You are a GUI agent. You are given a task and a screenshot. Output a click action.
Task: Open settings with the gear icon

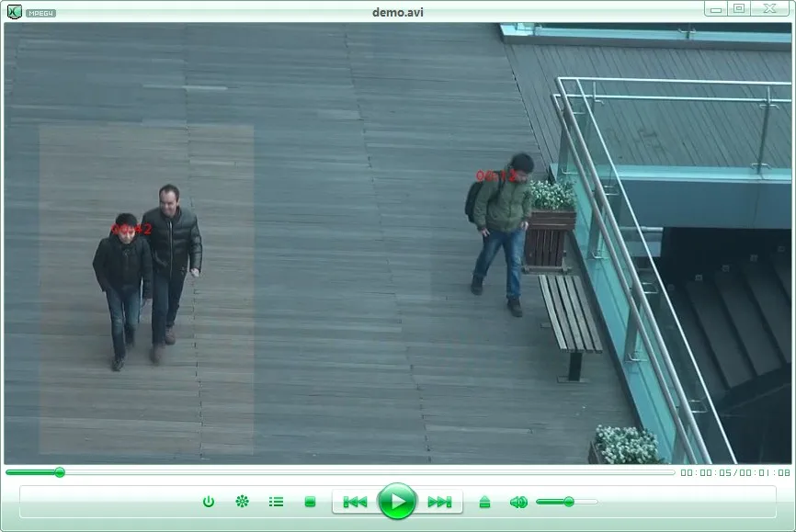[242, 502]
